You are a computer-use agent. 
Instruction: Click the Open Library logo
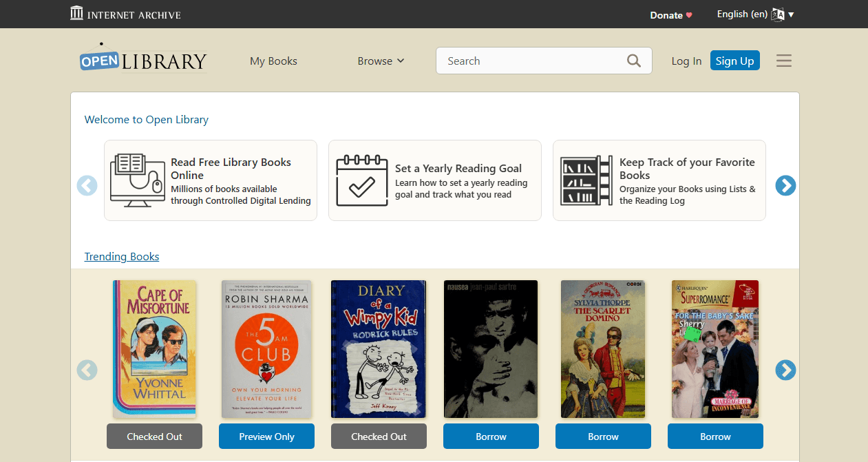point(143,58)
